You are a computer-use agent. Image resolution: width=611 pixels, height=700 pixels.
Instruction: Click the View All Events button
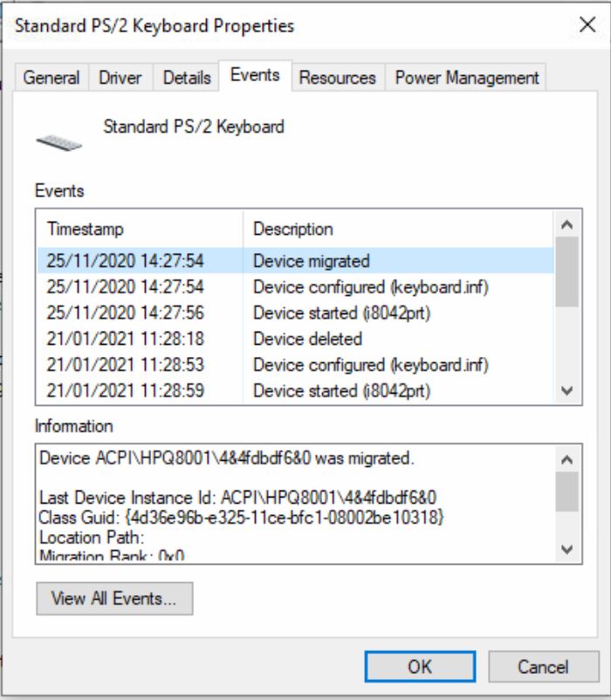click(x=114, y=598)
